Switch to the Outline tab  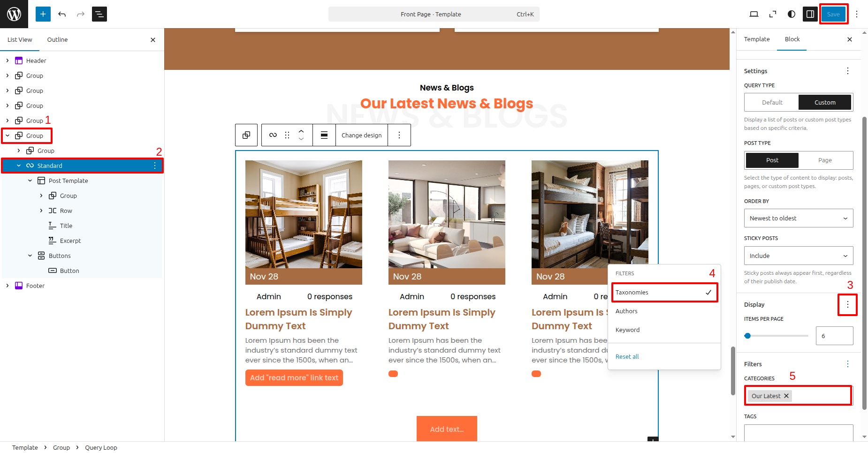[x=57, y=40]
